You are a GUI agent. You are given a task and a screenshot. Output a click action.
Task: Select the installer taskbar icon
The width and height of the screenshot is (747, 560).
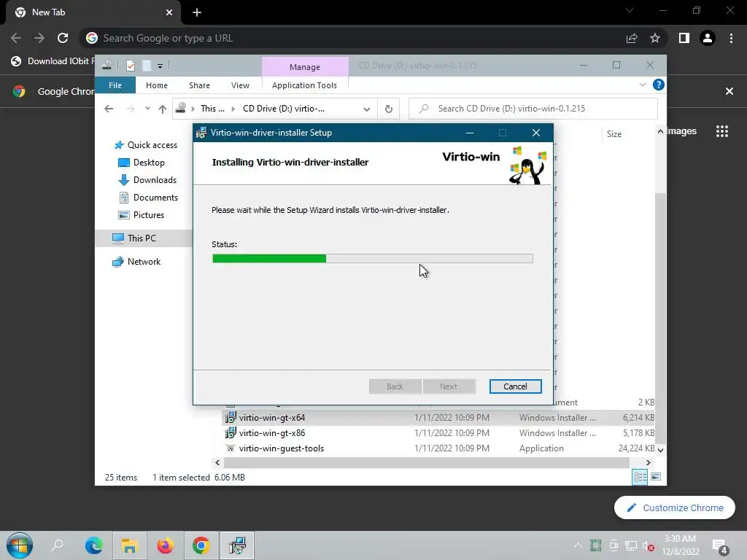coord(237,545)
